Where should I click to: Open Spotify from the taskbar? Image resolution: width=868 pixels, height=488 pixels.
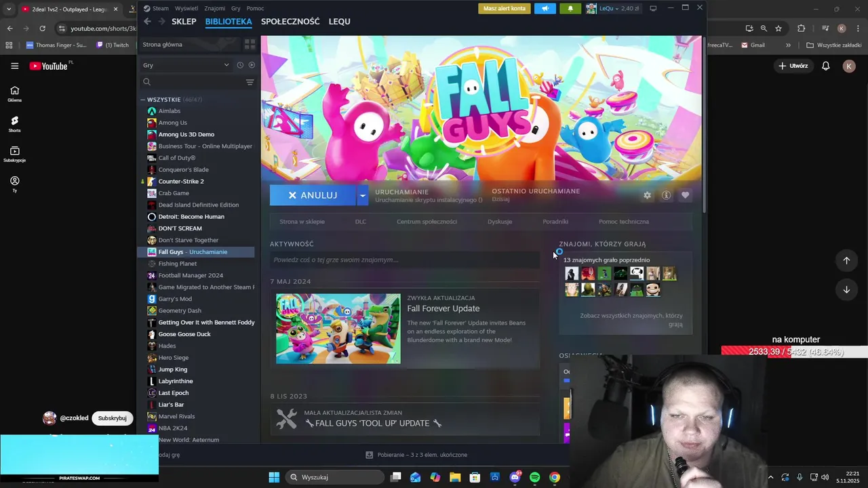[534, 477]
